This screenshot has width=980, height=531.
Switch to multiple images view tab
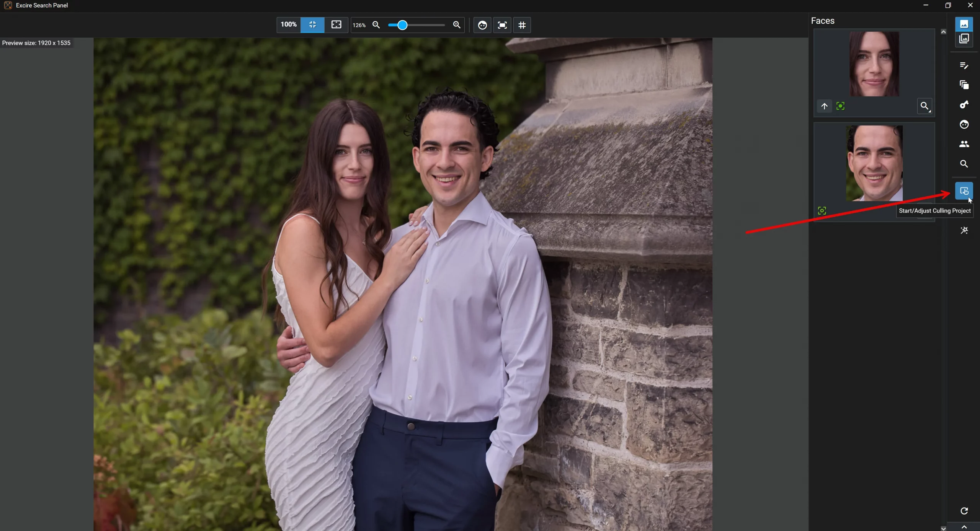(964, 39)
